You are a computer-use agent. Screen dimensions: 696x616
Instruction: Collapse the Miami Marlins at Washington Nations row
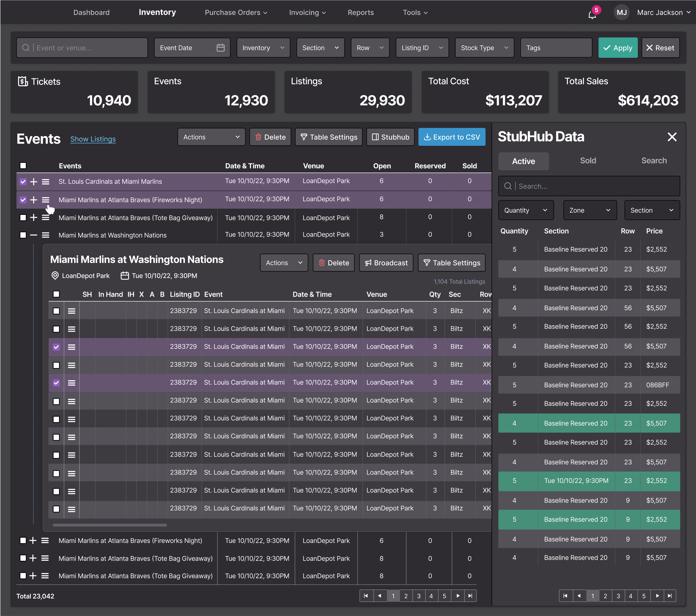pyautogui.click(x=33, y=235)
